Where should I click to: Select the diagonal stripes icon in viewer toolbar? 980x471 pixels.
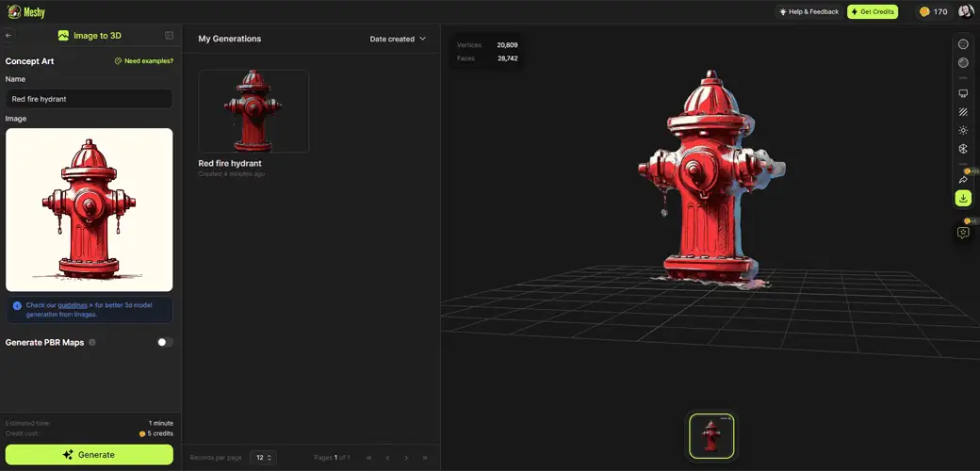click(x=963, y=112)
